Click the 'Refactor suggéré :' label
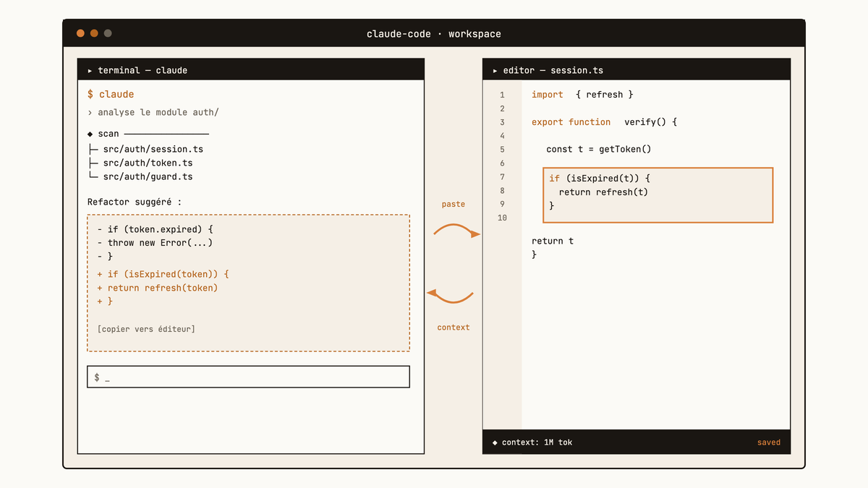This screenshot has height=488, width=868. tap(135, 202)
